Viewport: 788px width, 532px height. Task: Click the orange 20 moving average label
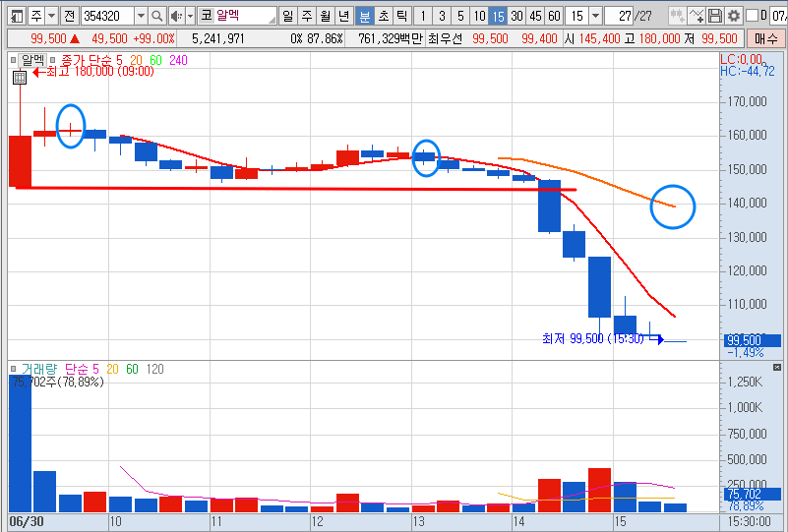coord(136,60)
